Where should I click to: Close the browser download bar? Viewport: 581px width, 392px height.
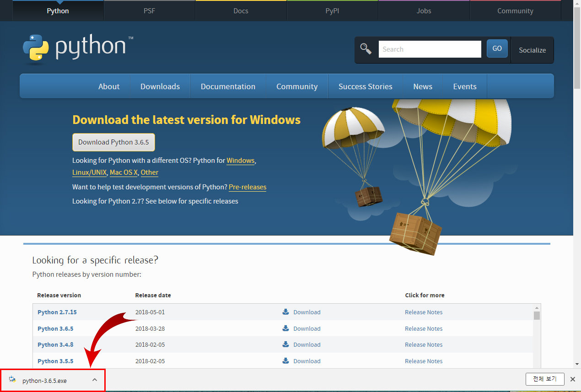tap(573, 379)
